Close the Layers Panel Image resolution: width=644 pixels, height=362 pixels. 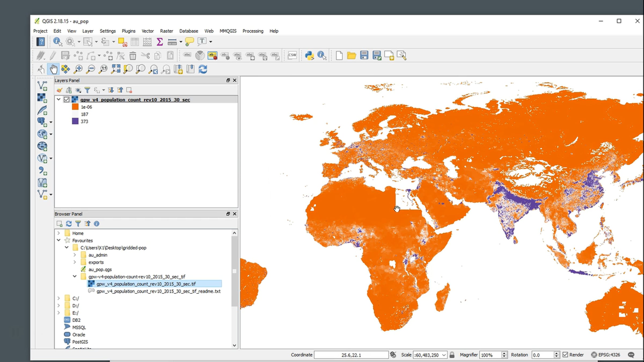(235, 80)
